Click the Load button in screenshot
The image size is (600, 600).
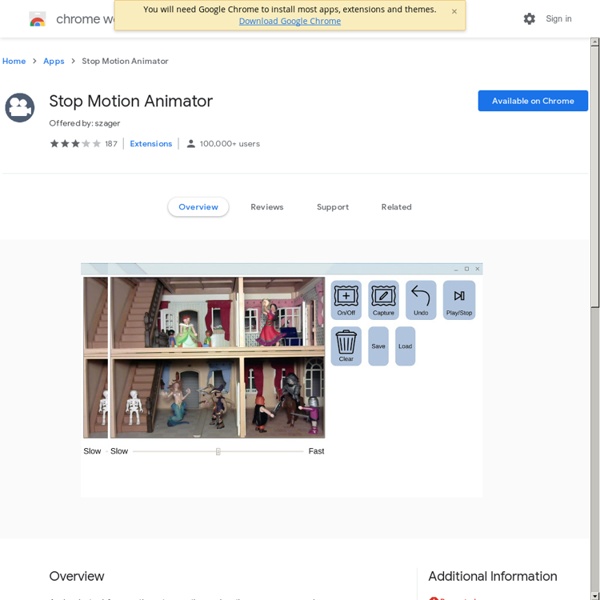[x=405, y=346]
